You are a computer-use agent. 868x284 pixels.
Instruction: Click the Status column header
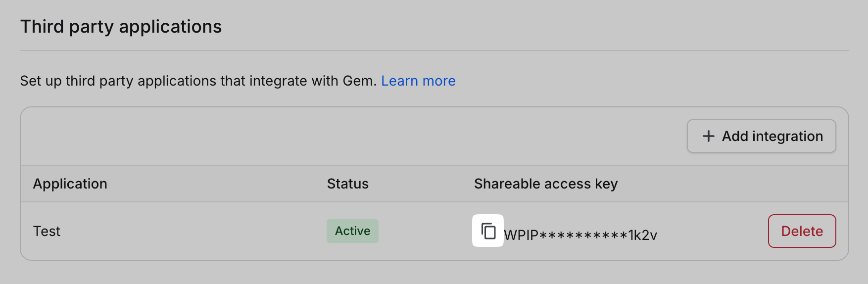pyautogui.click(x=347, y=184)
